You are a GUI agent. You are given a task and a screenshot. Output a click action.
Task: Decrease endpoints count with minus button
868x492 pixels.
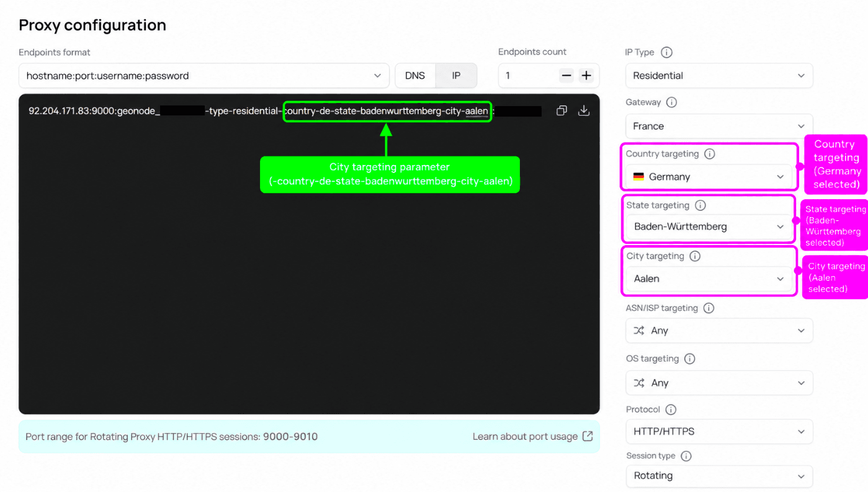point(566,76)
